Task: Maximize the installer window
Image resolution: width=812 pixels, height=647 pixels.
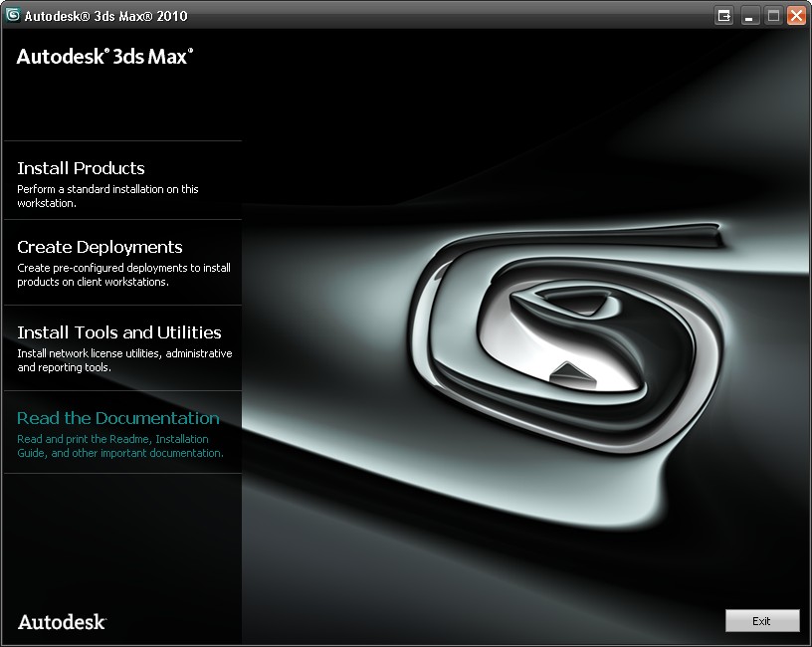Action: click(772, 16)
